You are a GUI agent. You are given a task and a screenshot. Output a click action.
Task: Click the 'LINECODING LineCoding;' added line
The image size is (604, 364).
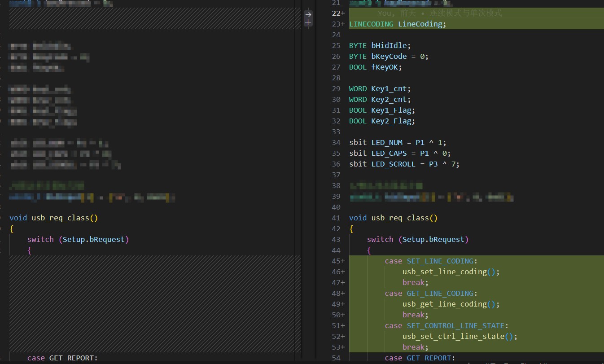coord(398,24)
